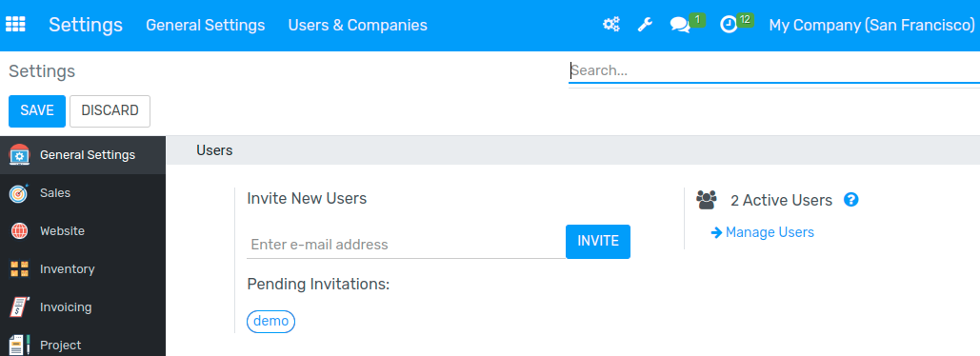The height and width of the screenshot is (356, 980).
Task: Open General Settings top menu
Action: pos(205,25)
